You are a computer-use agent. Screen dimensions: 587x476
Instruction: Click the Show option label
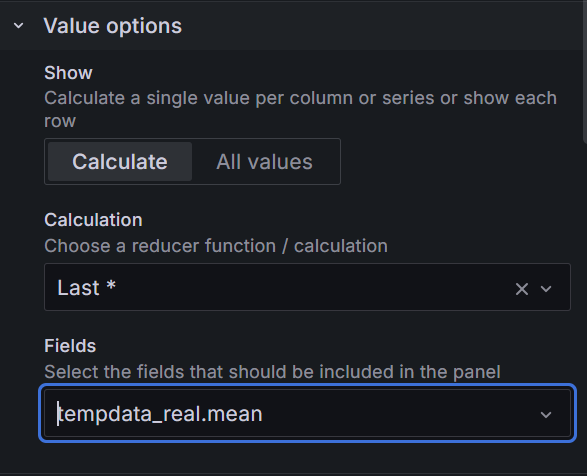pos(68,73)
